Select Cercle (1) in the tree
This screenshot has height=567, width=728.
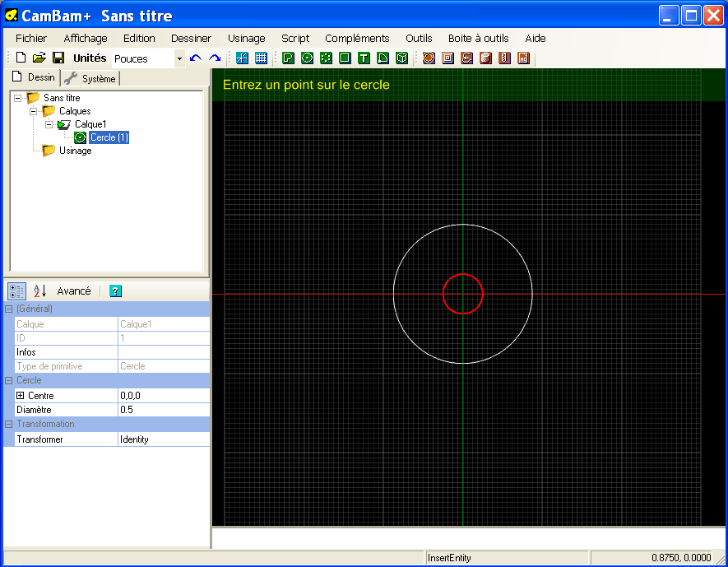(x=109, y=137)
